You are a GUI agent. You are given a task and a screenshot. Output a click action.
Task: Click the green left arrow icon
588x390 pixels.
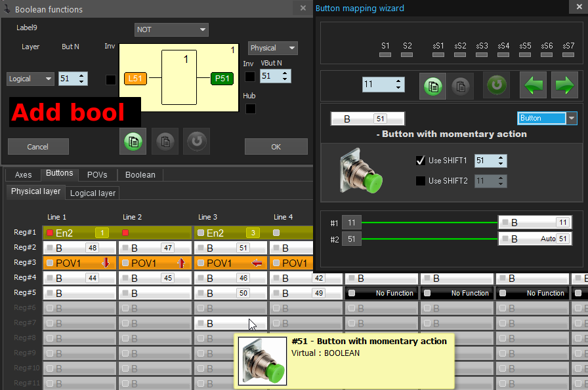click(533, 85)
